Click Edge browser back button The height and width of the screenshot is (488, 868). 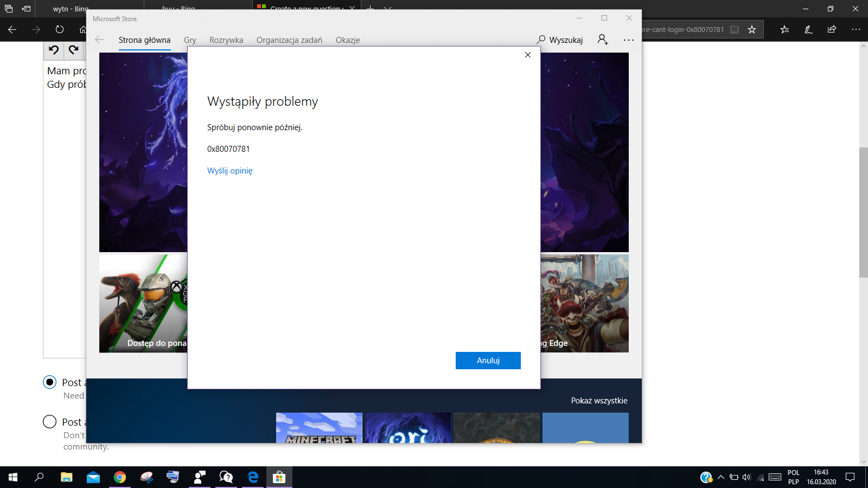(x=12, y=29)
